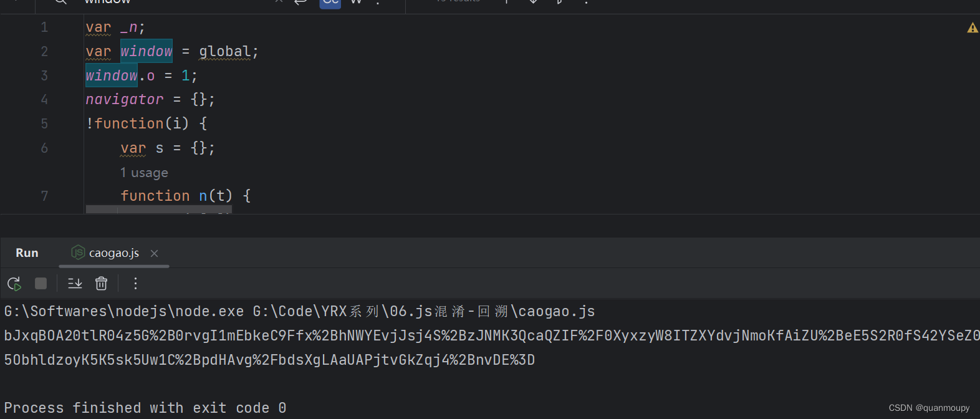
Task: Click the yellow warning triangle in editor
Action: point(973,27)
